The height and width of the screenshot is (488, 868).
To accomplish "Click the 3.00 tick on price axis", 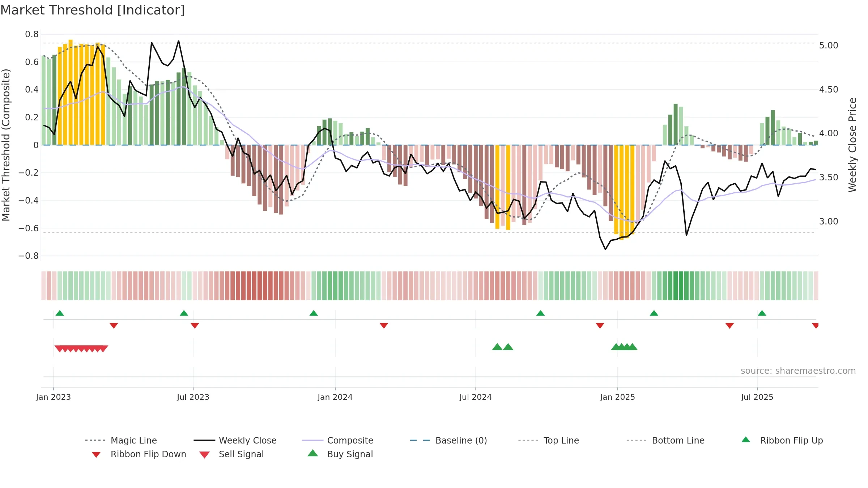I will coord(829,222).
